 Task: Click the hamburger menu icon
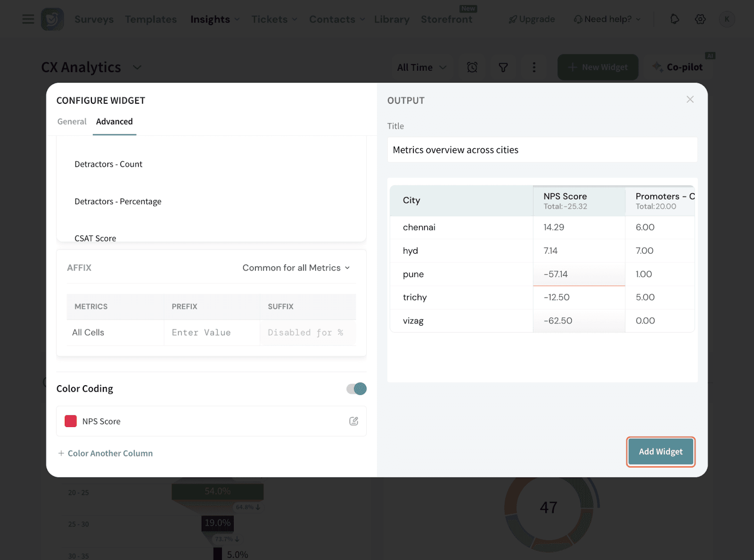coord(28,19)
